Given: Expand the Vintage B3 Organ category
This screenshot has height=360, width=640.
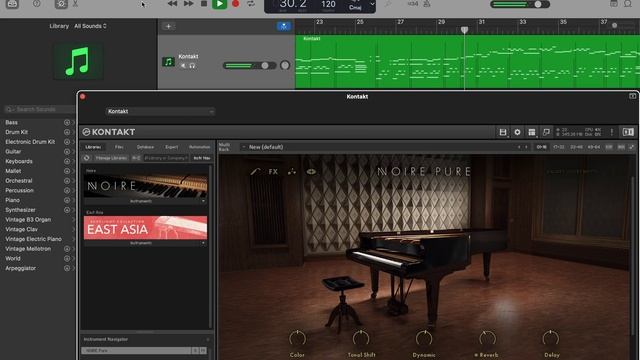Looking at the screenshot, I should (x=73, y=220).
